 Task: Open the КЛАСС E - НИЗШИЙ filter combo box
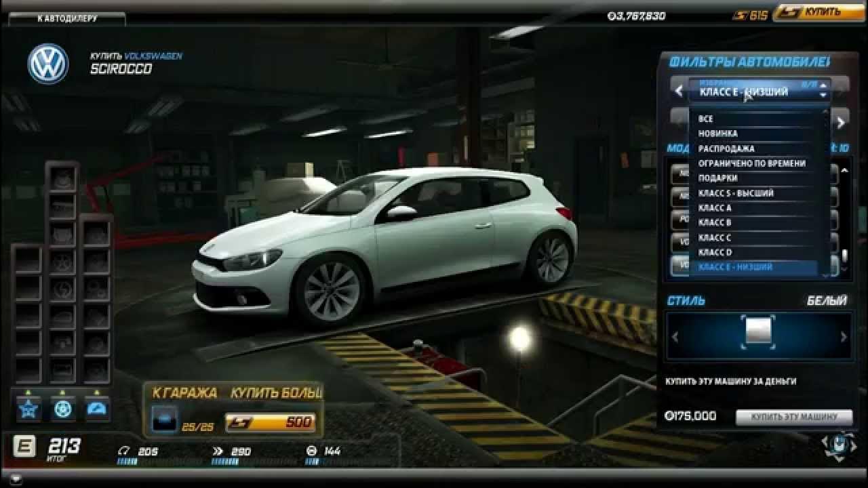tap(759, 91)
